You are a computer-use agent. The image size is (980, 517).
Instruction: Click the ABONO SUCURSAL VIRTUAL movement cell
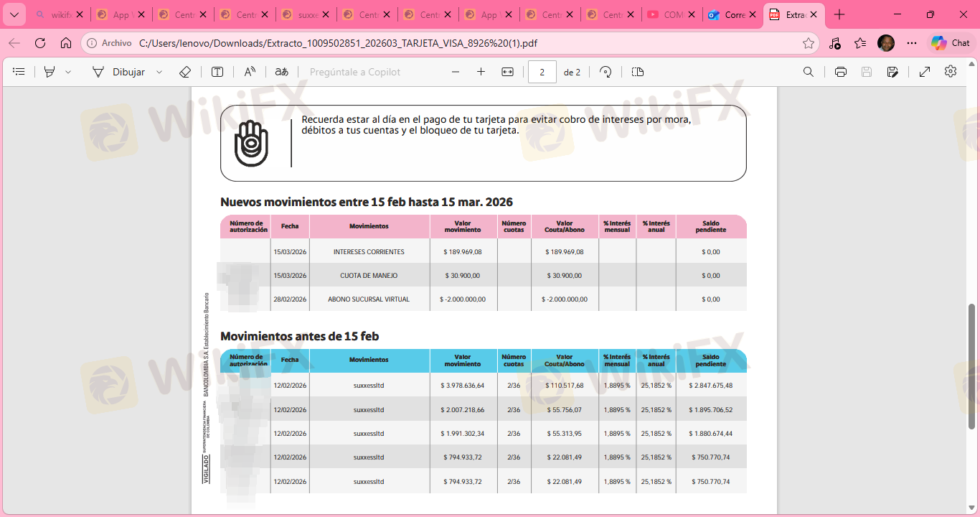(x=369, y=299)
